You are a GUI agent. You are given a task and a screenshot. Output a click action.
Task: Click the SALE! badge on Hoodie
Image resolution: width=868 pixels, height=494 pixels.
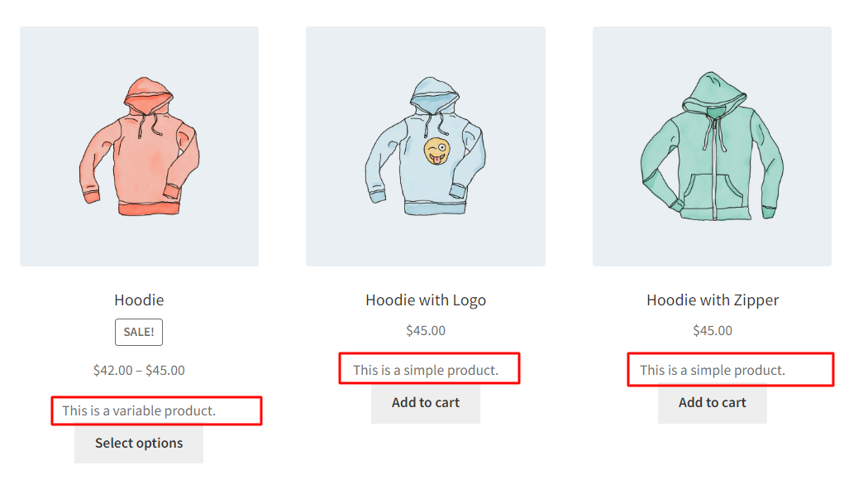click(138, 332)
